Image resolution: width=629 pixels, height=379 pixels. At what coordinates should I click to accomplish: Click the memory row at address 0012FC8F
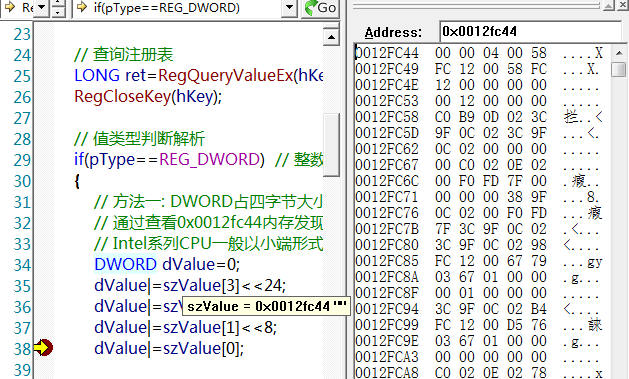click(x=479, y=293)
